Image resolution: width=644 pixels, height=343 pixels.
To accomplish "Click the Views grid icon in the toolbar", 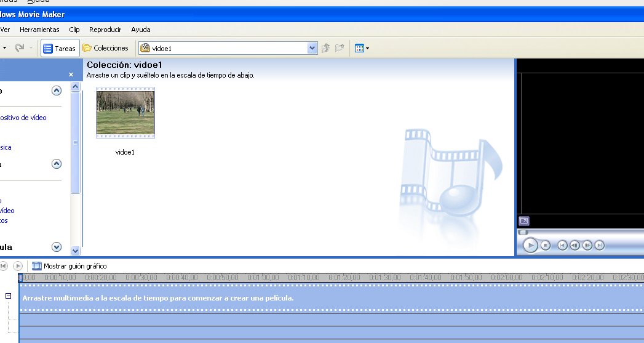I will (359, 48).
